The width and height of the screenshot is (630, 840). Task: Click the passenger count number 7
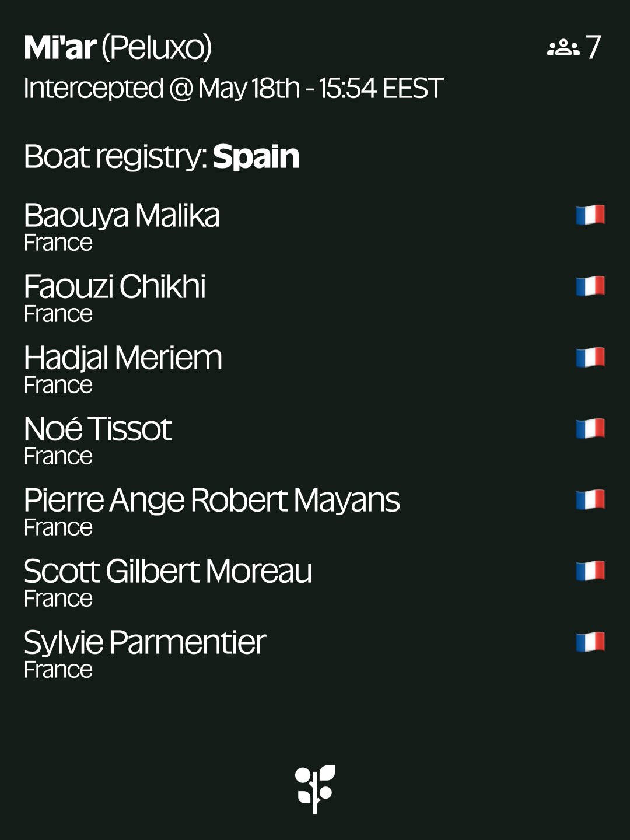pos(593,47)
